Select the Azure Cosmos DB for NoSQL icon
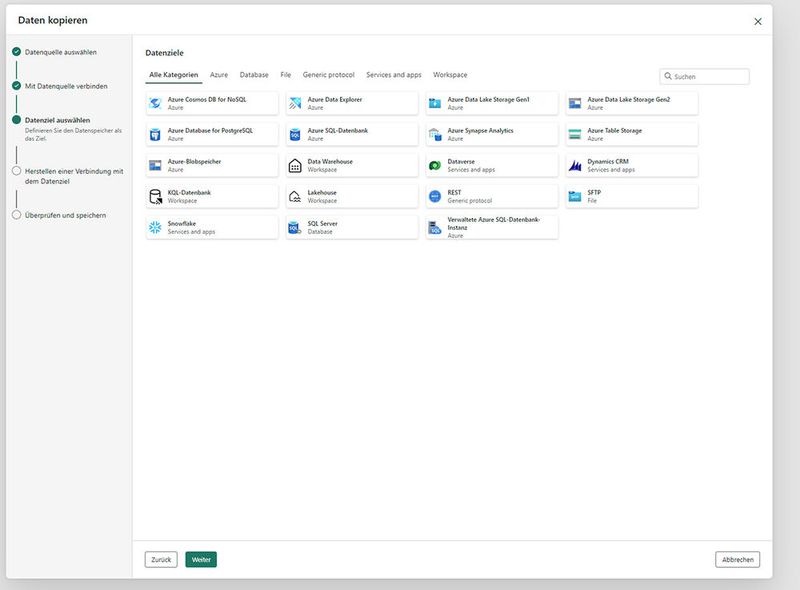Screen dimensions: 800x590 (x=155, y=103)
